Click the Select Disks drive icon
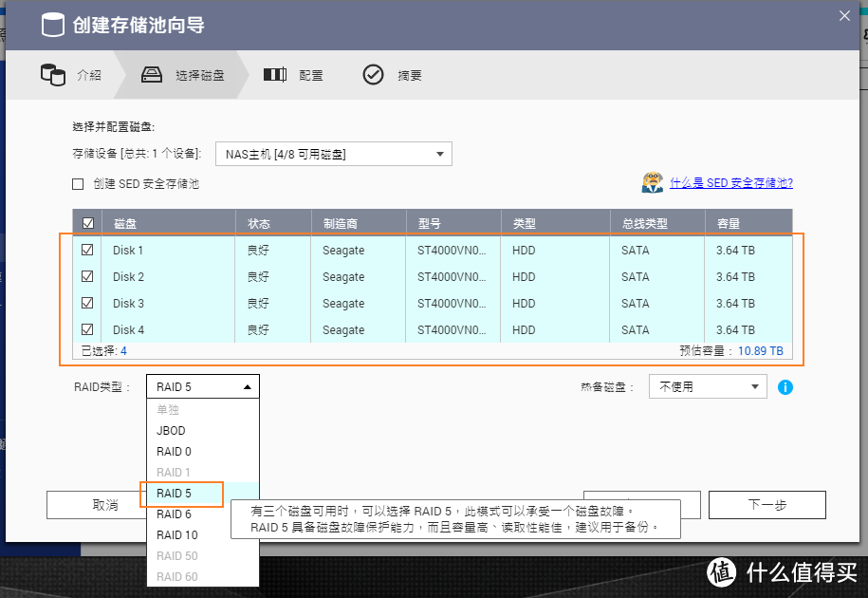Viewport: 868px width, 598px height. coord(152,75)
